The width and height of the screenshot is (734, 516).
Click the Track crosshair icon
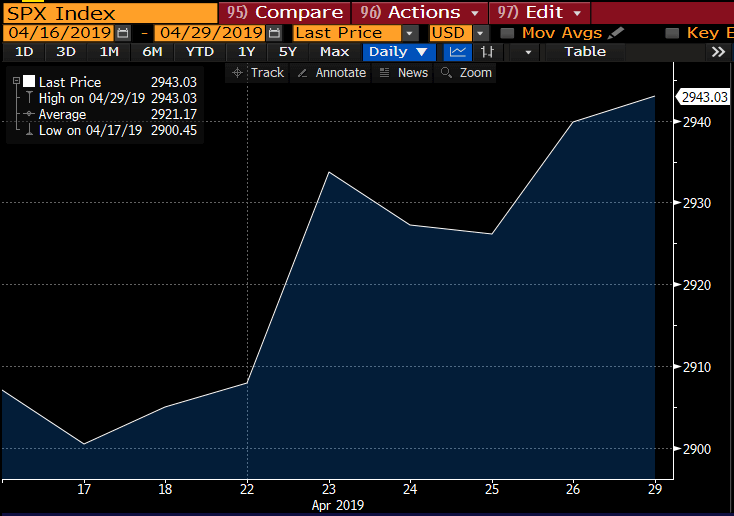[237, 73]
